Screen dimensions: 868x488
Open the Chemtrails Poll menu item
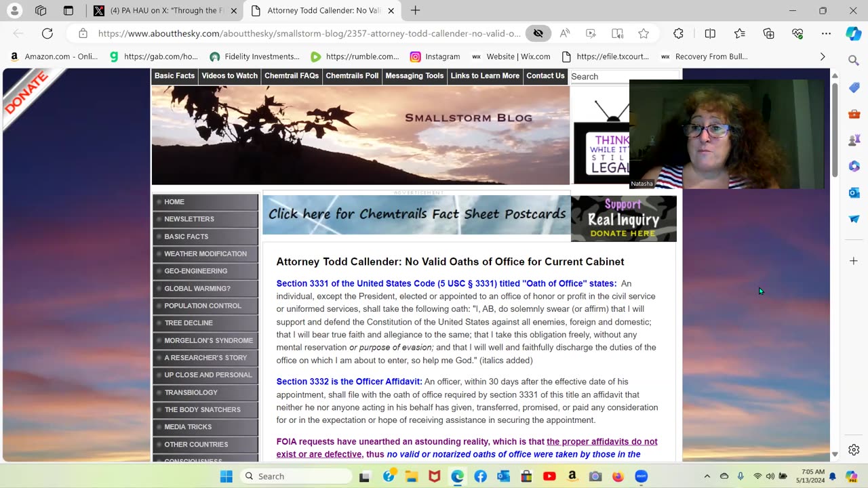point(352,76)
